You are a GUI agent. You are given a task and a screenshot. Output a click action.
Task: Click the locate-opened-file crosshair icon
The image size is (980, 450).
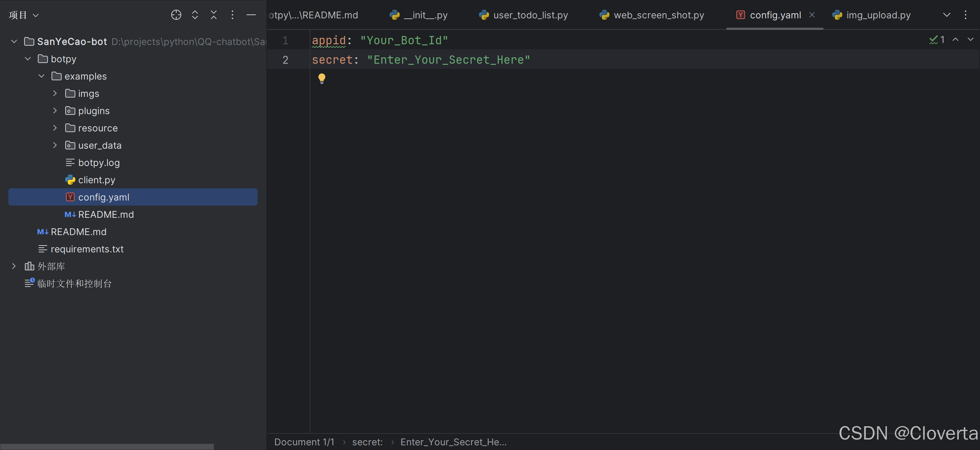click(x=176, y=15)
